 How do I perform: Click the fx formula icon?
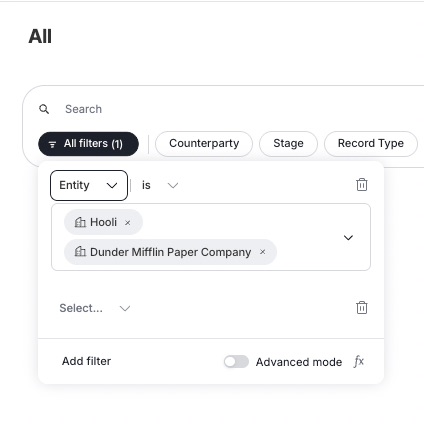click(x=359, y=361)
